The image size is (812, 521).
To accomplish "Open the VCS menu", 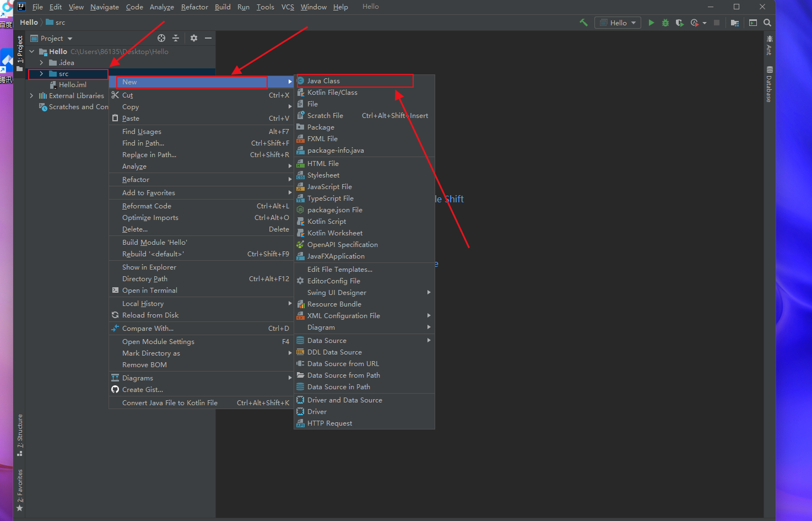I will (288, 7).
